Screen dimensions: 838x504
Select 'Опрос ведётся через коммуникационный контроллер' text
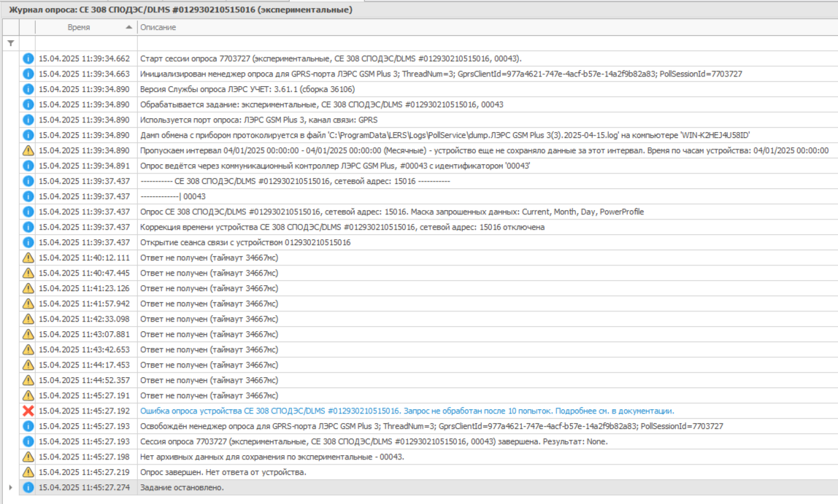coord(335,166)
